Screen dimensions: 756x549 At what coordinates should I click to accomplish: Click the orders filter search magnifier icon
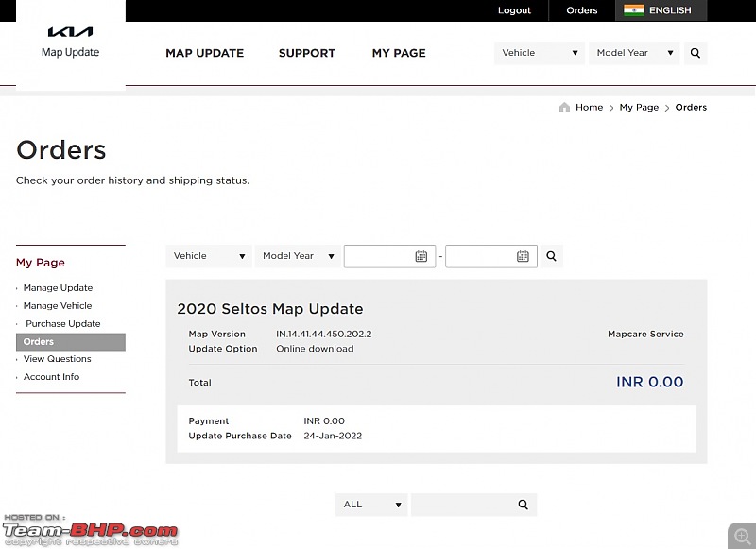point(551,256)
